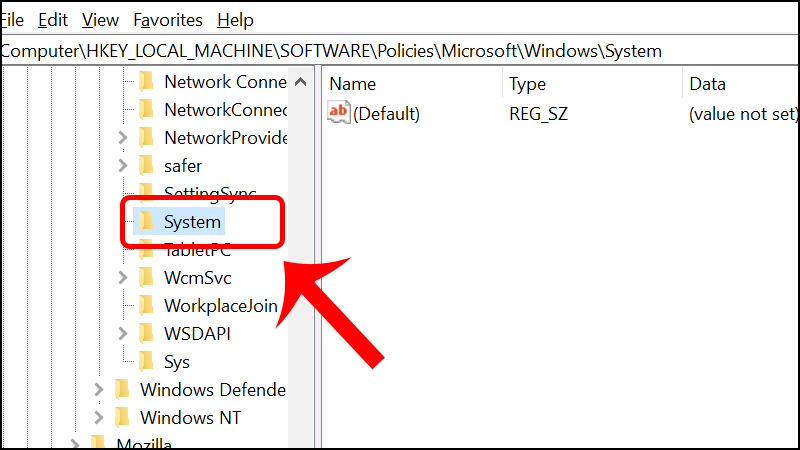Click the NetworkProvider folder icon
The image size is (800, 450).
click(146, 137)
